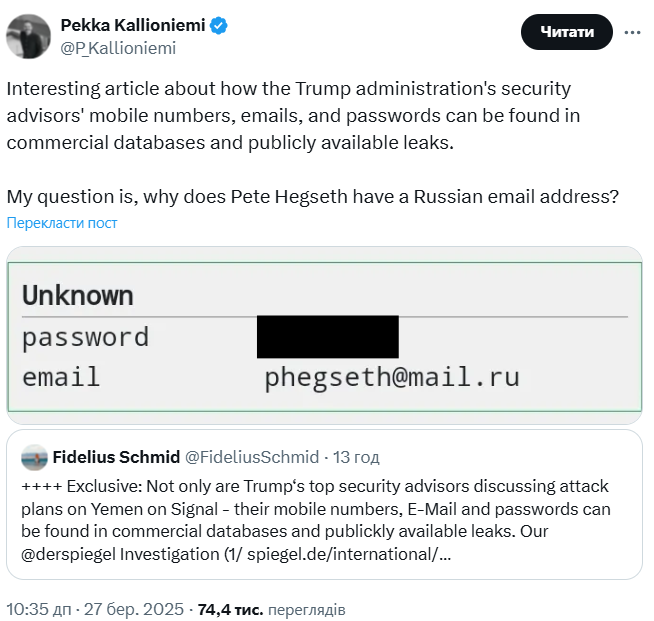Open the three-dot more options menu

tap(632, 32)
